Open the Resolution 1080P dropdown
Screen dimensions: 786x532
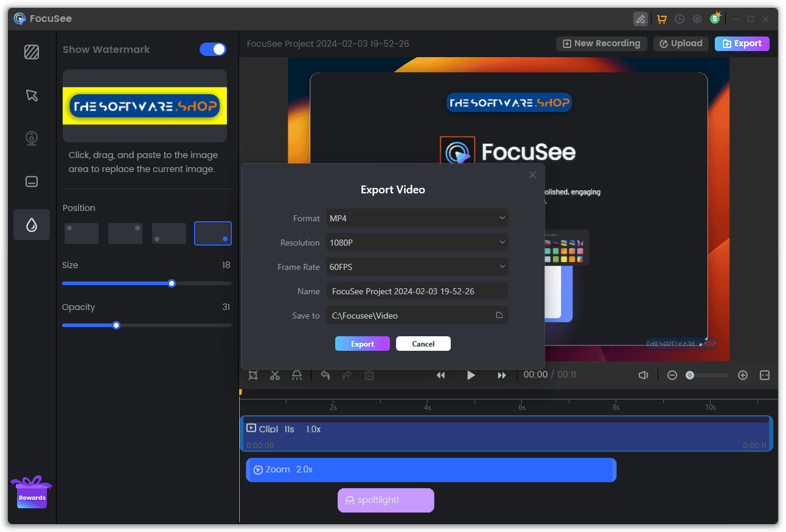417,242
